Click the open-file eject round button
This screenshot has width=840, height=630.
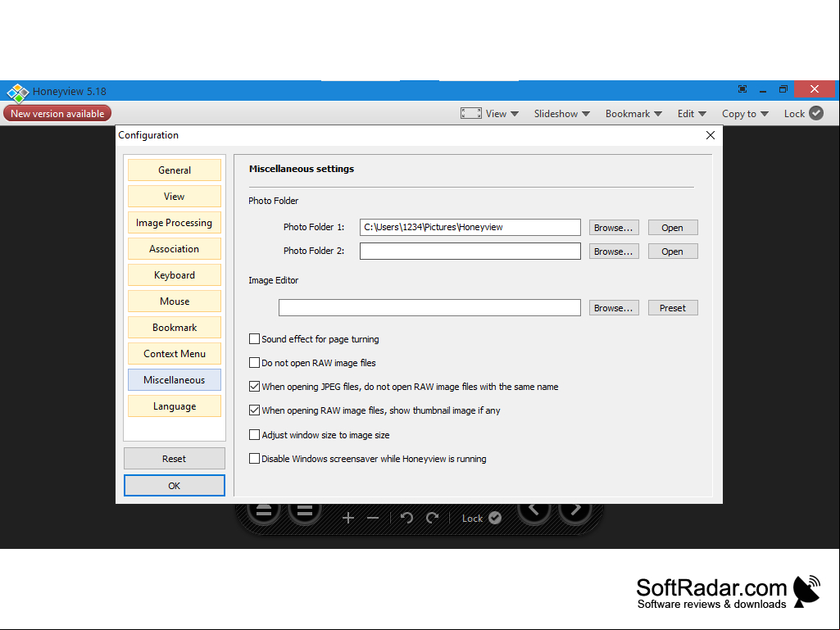pyautogui.click(x=264, y=511)
